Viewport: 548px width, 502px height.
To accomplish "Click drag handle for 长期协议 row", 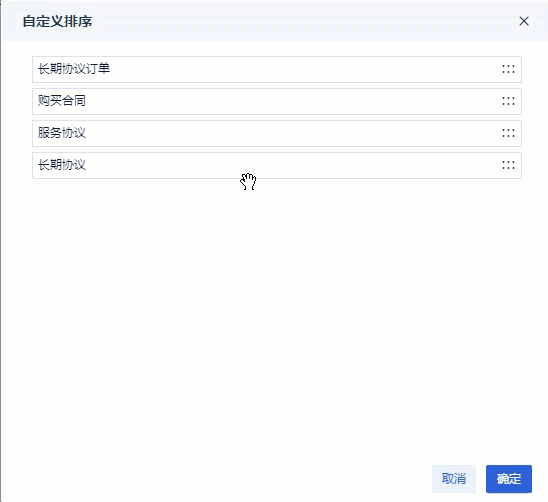I will coord(508,165).
